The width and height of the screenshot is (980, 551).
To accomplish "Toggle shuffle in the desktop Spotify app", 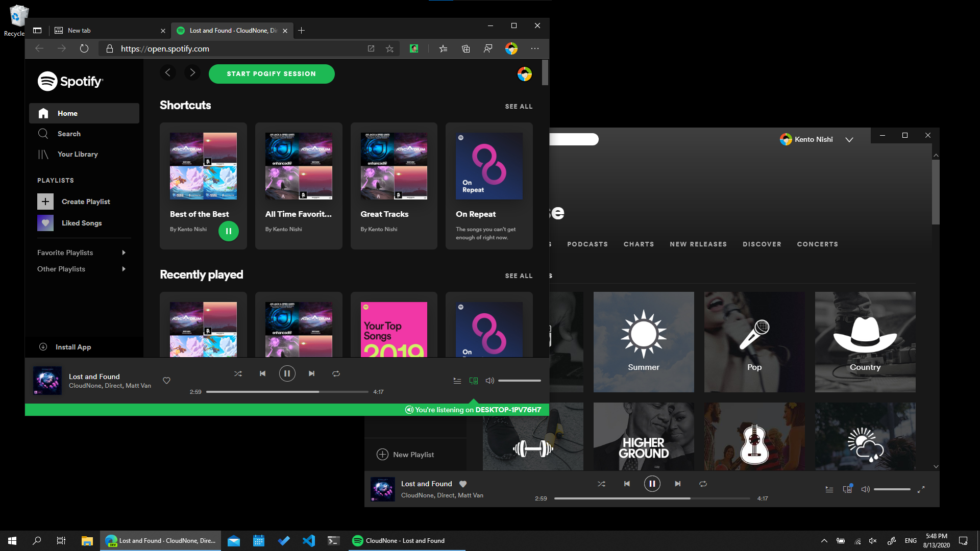I will [x=601, y=484].
